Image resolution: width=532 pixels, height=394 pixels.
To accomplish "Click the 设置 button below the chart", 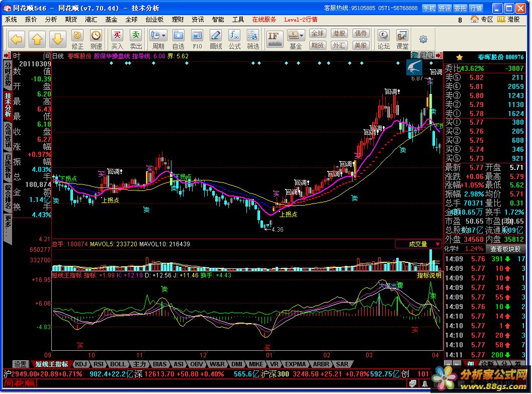I will [x=20, y=364].
